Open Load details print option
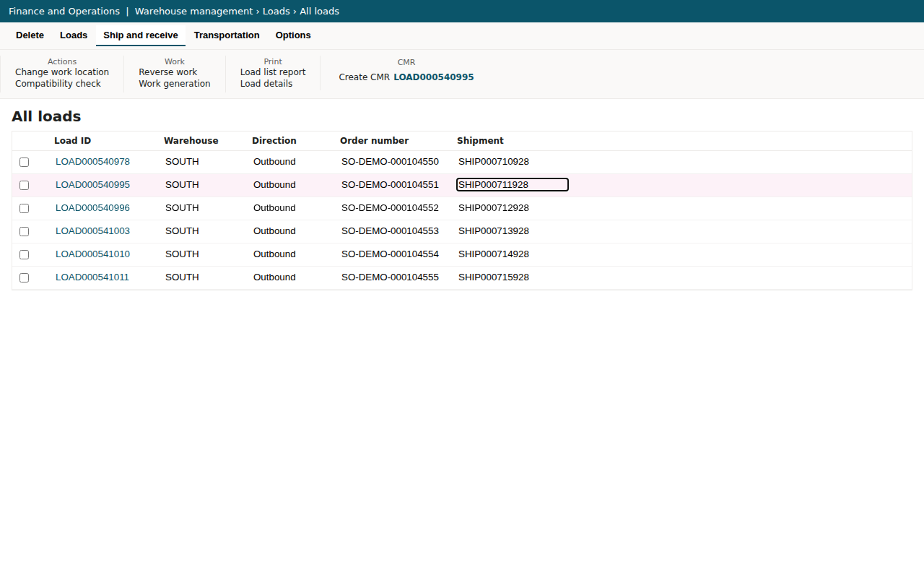 click(x=266, y=84)
